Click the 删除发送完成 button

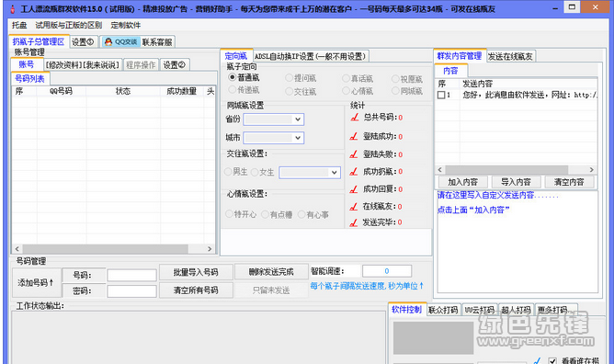271,272
